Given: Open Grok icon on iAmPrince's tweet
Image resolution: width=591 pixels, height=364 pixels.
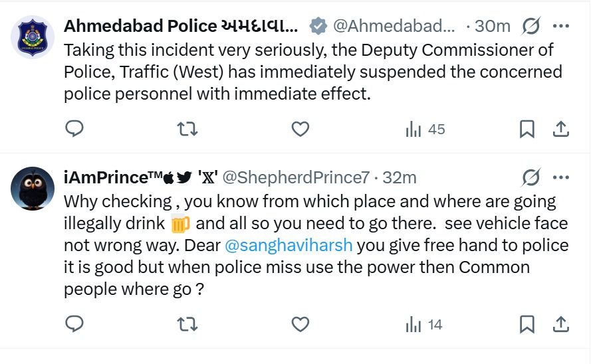Looking at the screenshot, I should click(531, 177).
